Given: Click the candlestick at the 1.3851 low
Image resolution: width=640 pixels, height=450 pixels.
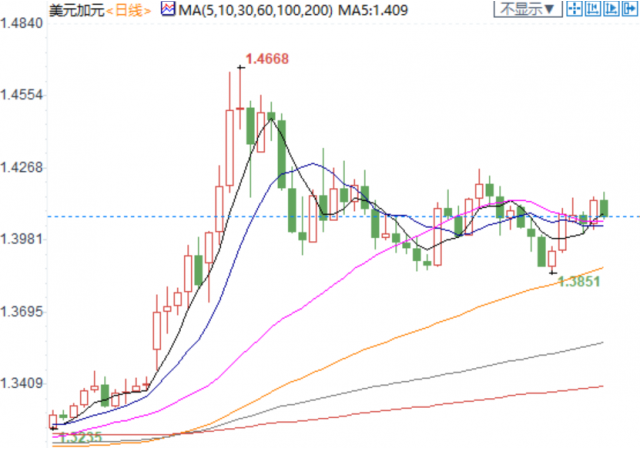Looking at the screenshot, I should click(552, 259).
